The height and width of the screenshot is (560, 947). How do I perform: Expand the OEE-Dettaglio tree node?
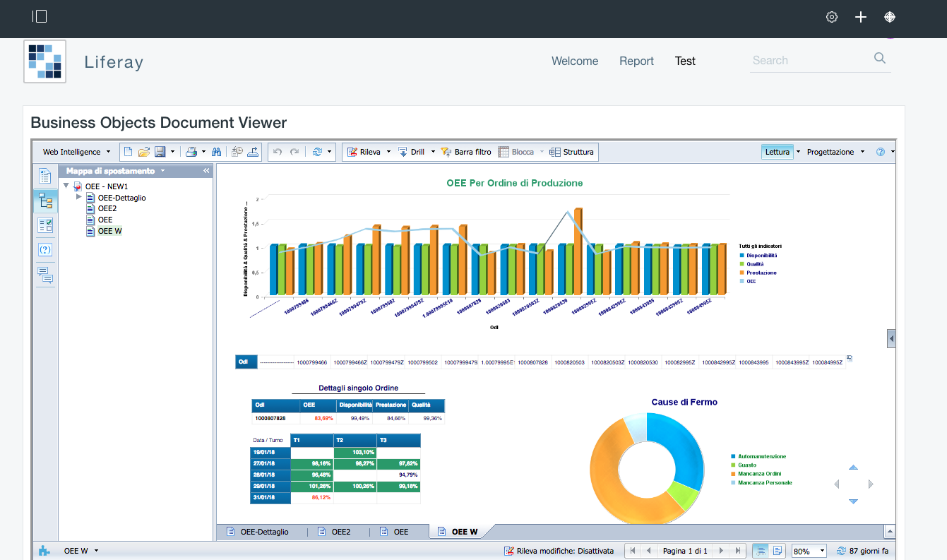pos(79,197)
